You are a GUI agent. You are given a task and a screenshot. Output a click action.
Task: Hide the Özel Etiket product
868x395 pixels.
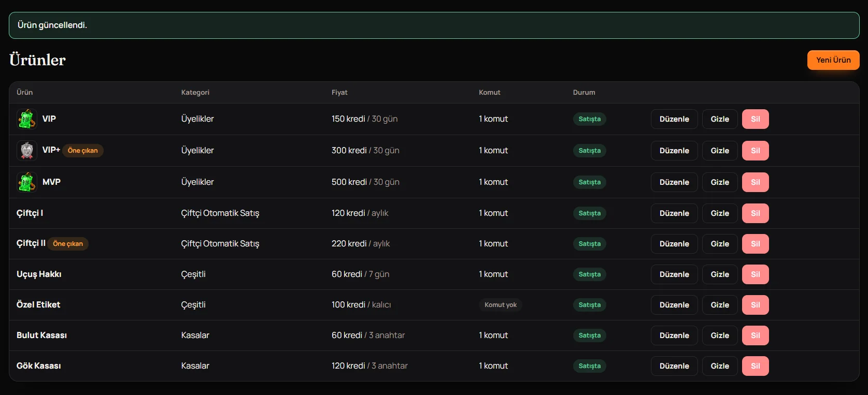pyautogui.click(x=720, y=305)
